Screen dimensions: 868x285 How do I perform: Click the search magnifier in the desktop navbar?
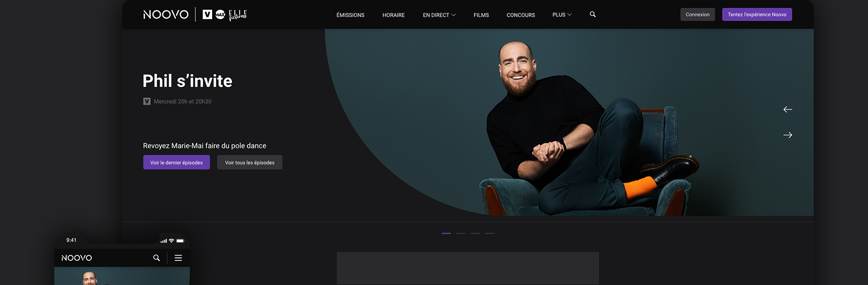pyautogui.click(x=592, y=15)
